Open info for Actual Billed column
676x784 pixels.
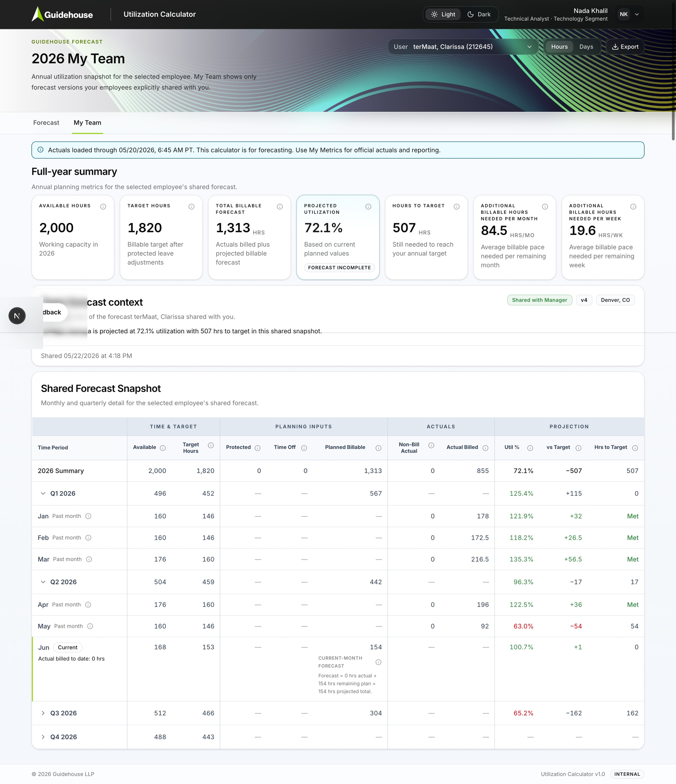(x=485, y=448)
